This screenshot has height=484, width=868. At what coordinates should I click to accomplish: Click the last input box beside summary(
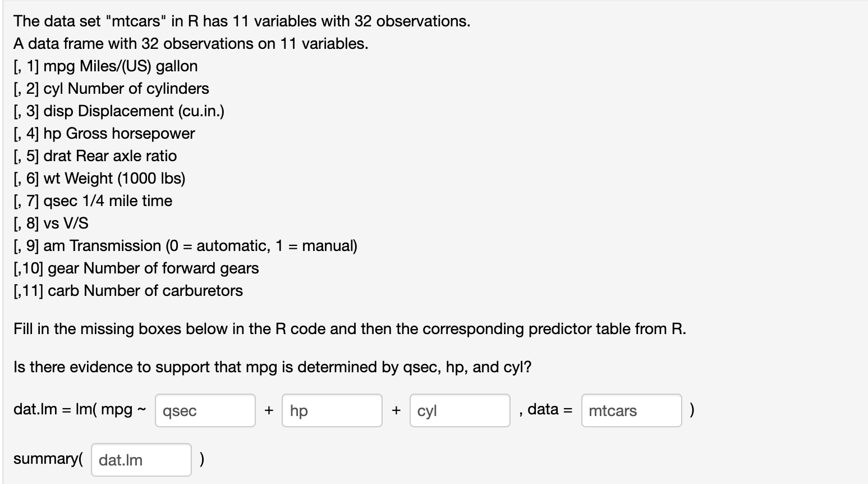[141, 459]
